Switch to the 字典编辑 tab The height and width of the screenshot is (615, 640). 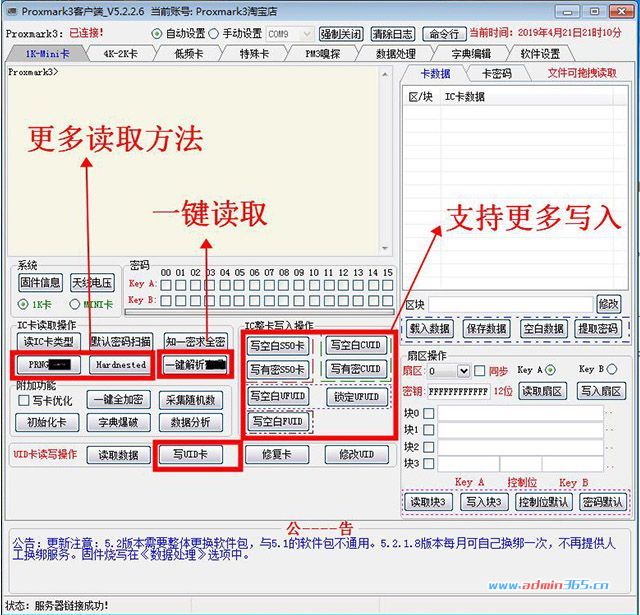click(471, 54)
